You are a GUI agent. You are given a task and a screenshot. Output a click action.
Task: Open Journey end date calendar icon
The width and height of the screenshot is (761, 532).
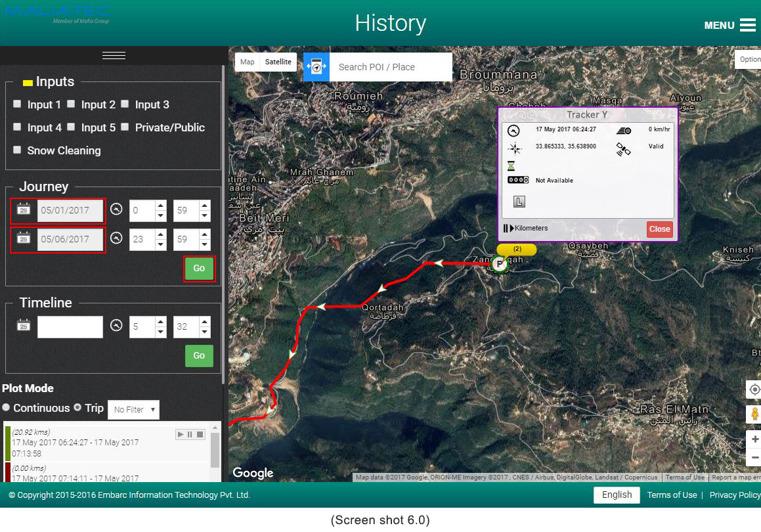pyautogui.click(x=23, y=239)
